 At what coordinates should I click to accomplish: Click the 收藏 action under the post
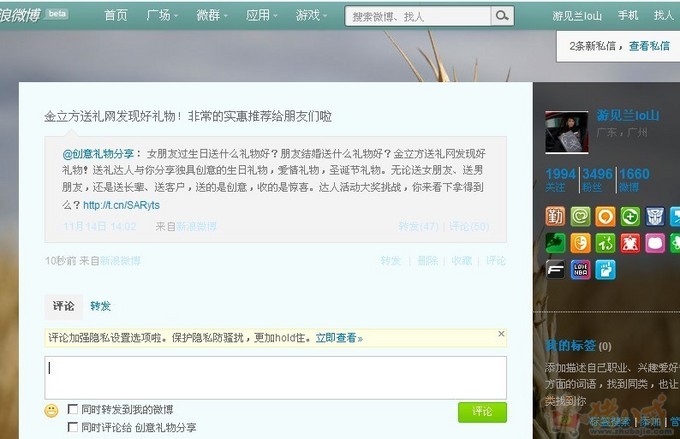click(x=461, y=261)
